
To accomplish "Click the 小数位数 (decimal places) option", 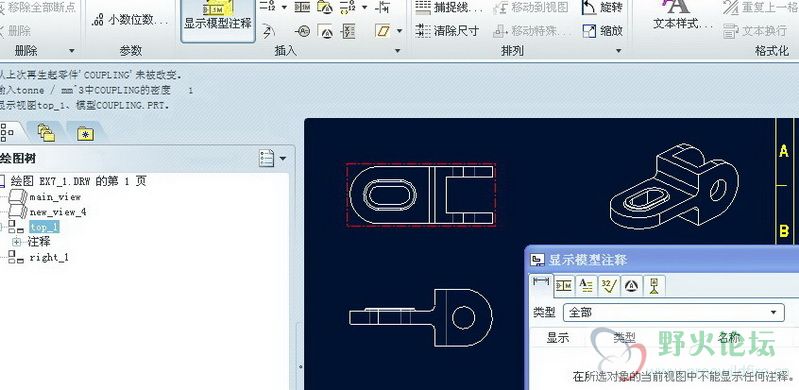I will coord(130,20).
